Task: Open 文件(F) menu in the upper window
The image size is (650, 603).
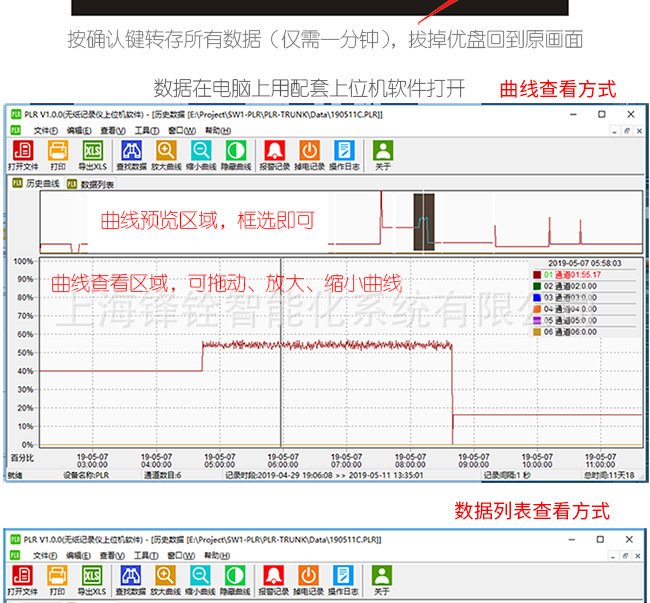Action: tap(45, 130)
